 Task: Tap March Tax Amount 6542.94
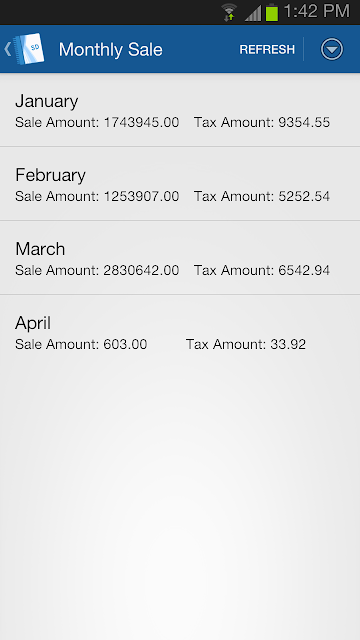(262, 270)
